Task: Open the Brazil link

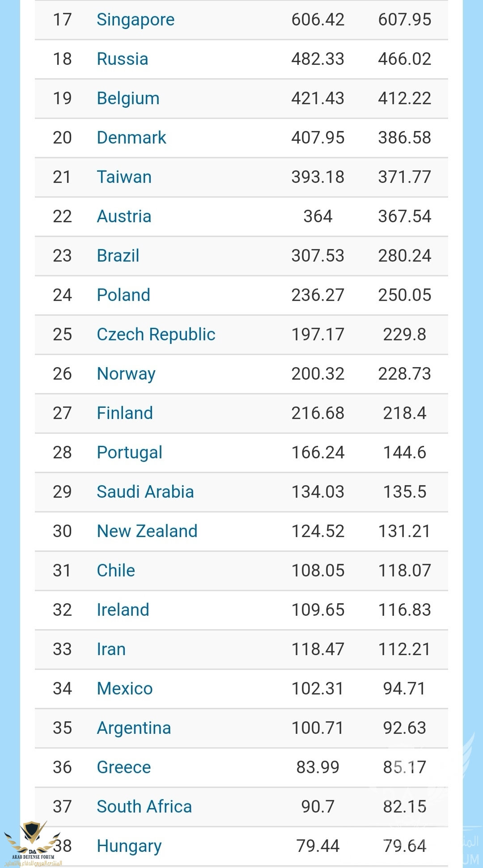Action: [x=118, y=256]
